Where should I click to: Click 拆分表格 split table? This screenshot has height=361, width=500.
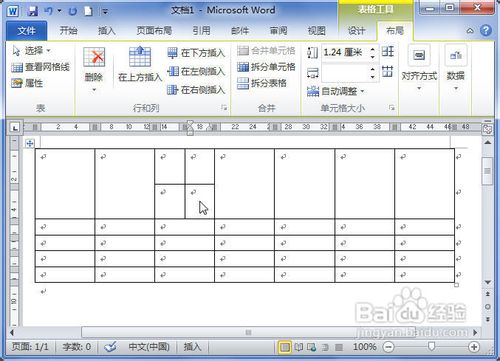tap(262, 83)
